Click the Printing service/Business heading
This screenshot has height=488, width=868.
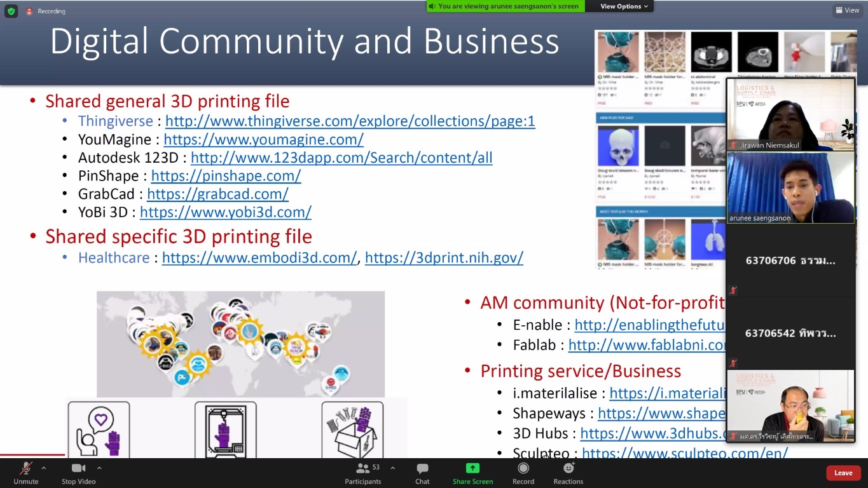tap(581, 371)
